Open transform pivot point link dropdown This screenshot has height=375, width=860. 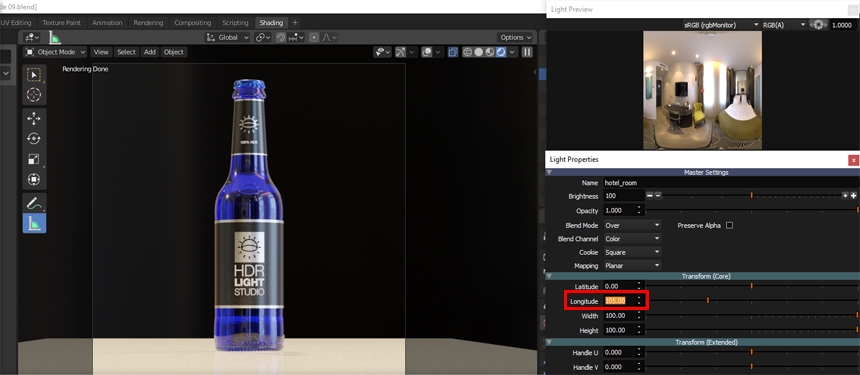coord(263,37)
